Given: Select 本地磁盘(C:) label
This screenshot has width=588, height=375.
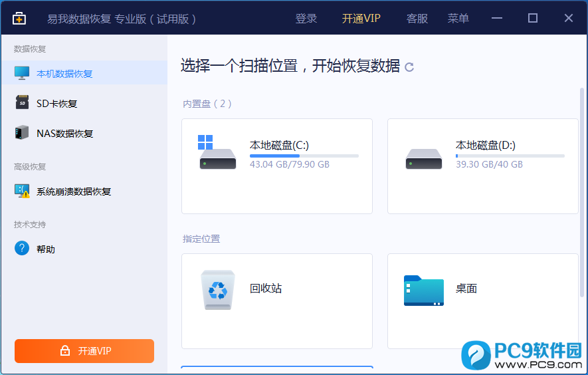Looking at the screenshot, I should 279,145.
